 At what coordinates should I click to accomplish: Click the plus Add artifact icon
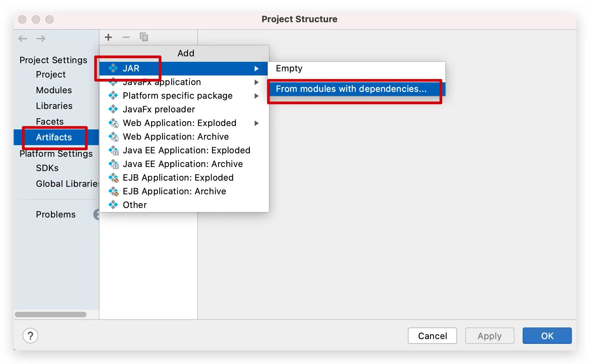(108, 37)
